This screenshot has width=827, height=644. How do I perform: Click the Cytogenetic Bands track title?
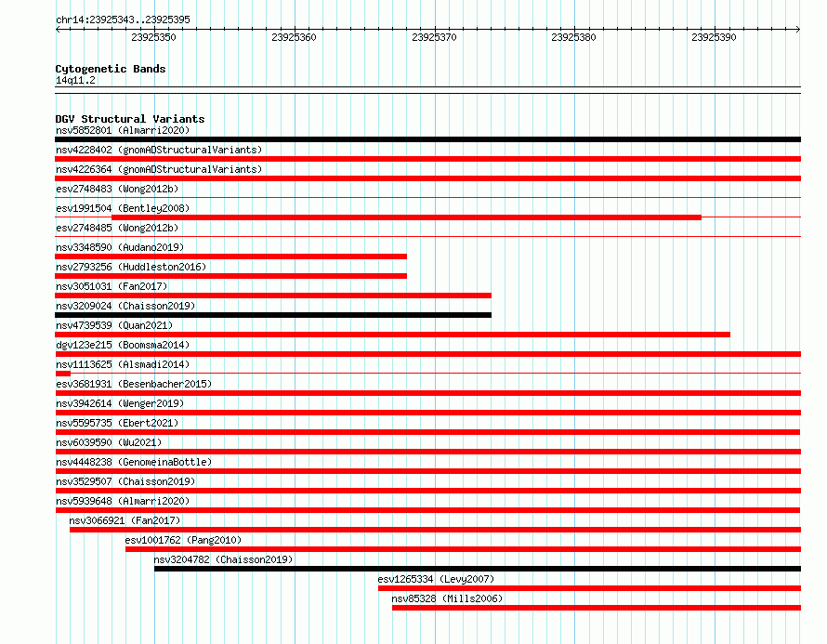coord(111,69)
